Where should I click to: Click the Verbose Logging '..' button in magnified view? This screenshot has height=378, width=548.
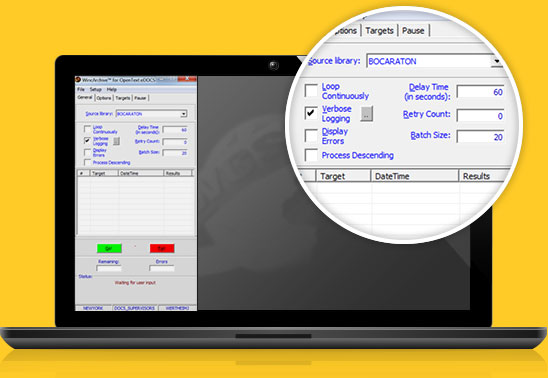pos(367,113)
